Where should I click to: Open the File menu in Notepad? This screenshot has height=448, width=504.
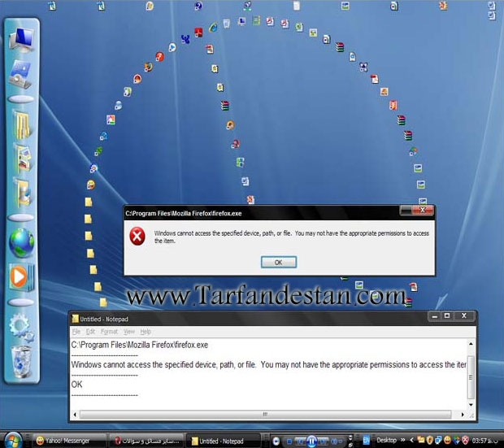tap(76, 331)
